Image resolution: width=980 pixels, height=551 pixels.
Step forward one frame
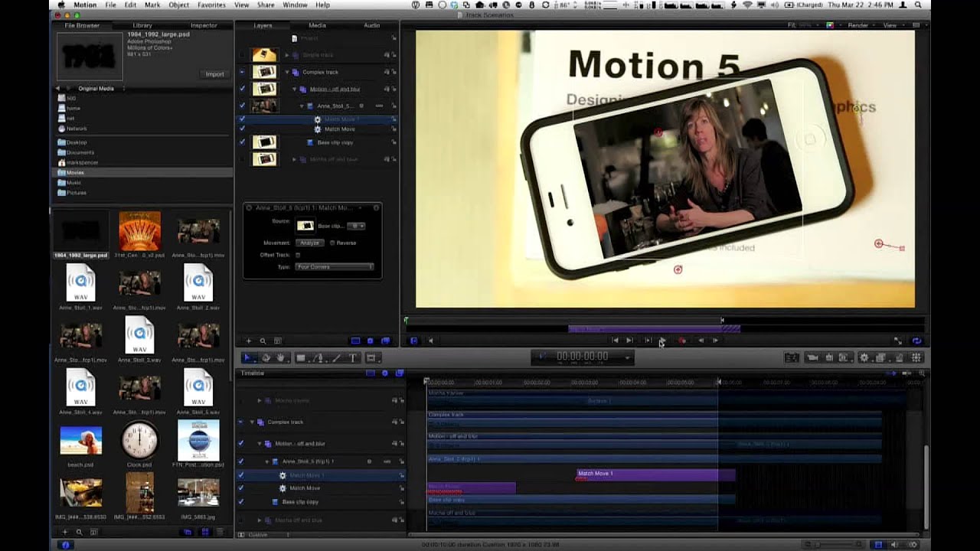tap(715, 341)
